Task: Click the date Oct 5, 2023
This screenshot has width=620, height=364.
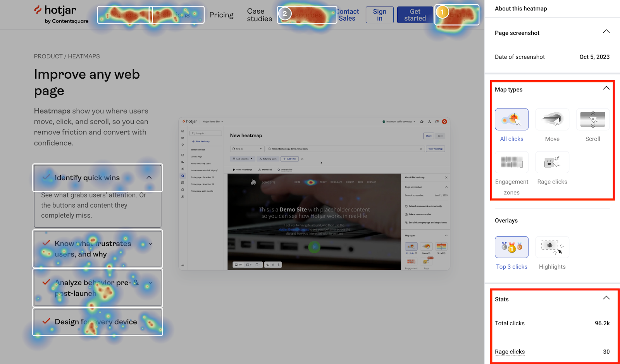Action: [594, 57]
